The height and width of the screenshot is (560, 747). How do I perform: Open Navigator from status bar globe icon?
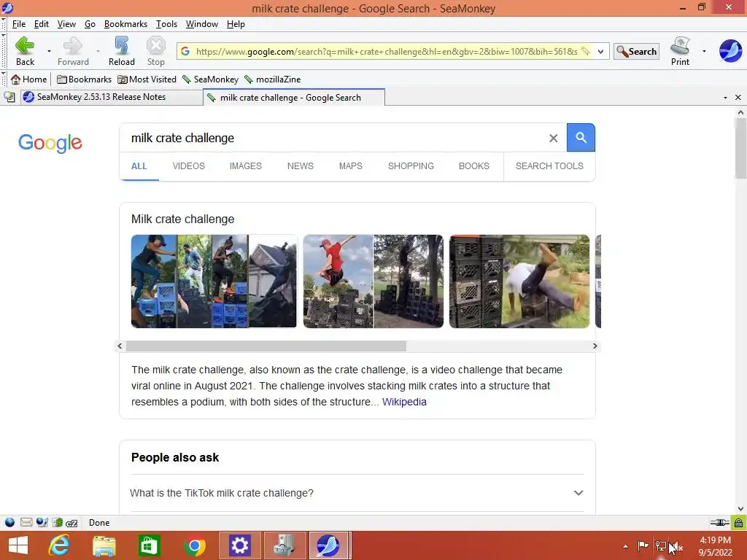tap(9, 522)
